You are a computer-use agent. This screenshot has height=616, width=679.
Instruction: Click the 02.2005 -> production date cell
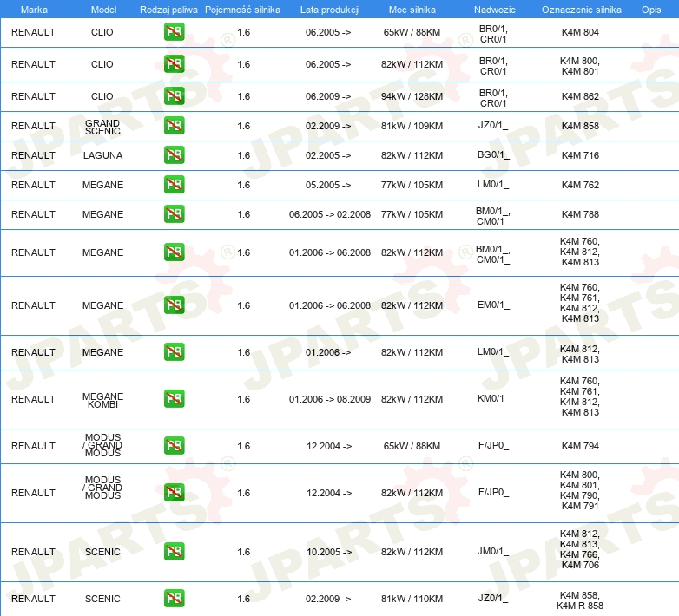pos(328,155)
